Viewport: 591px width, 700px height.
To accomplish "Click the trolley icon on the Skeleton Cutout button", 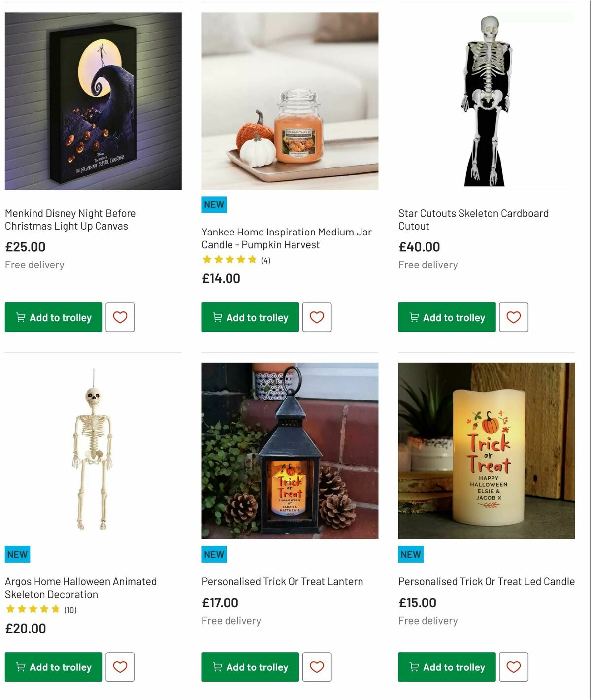I will pos(414,317).
